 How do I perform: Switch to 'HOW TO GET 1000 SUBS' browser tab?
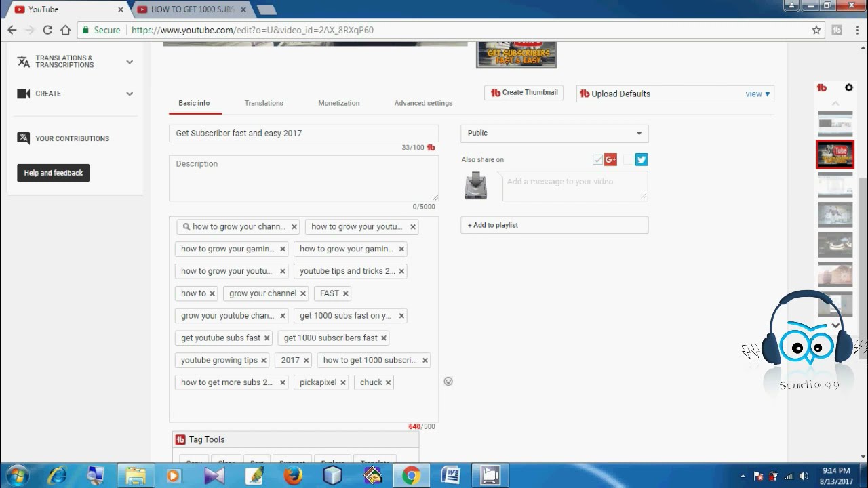[191, 9]
